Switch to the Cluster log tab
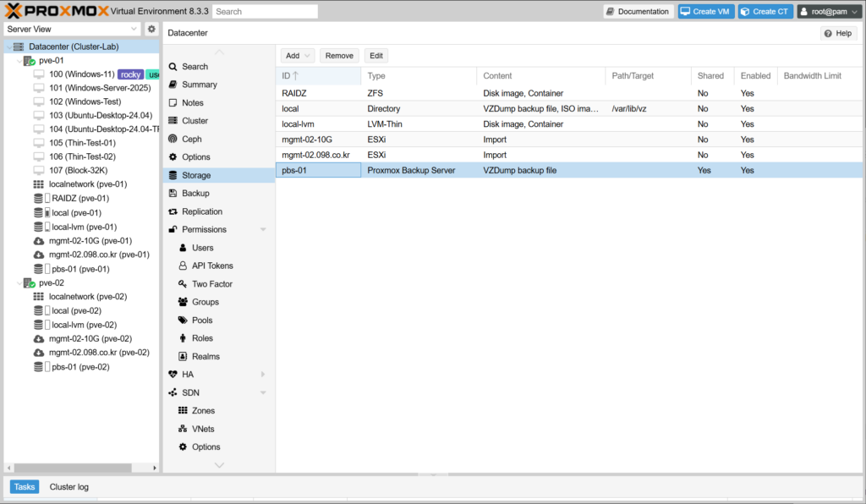This screenshot has height=504, width=866. 69,487
